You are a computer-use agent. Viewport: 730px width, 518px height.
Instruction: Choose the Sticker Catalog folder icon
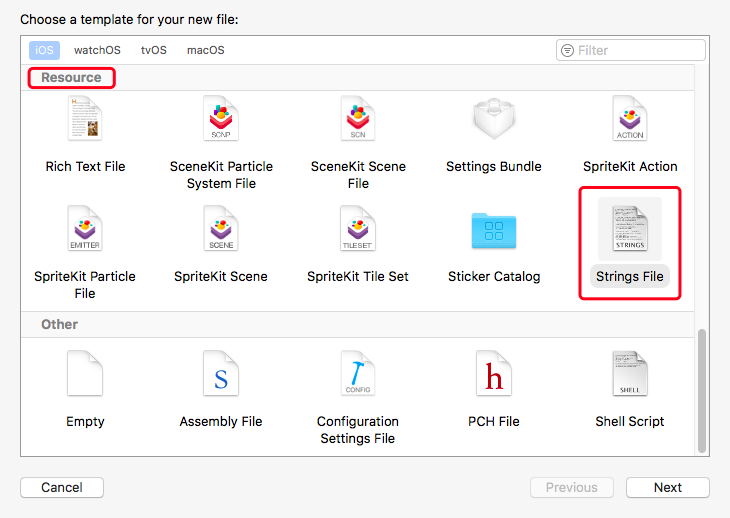click(x=494, y=229)
